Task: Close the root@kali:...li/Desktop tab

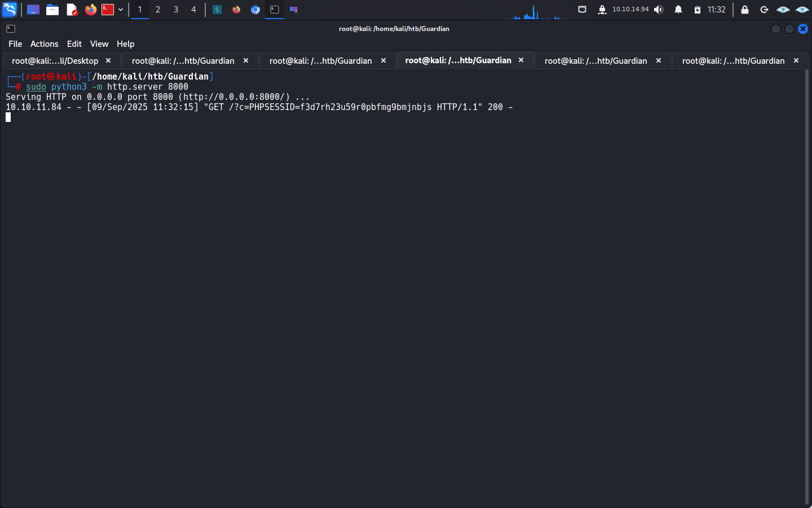Action: 108,60
